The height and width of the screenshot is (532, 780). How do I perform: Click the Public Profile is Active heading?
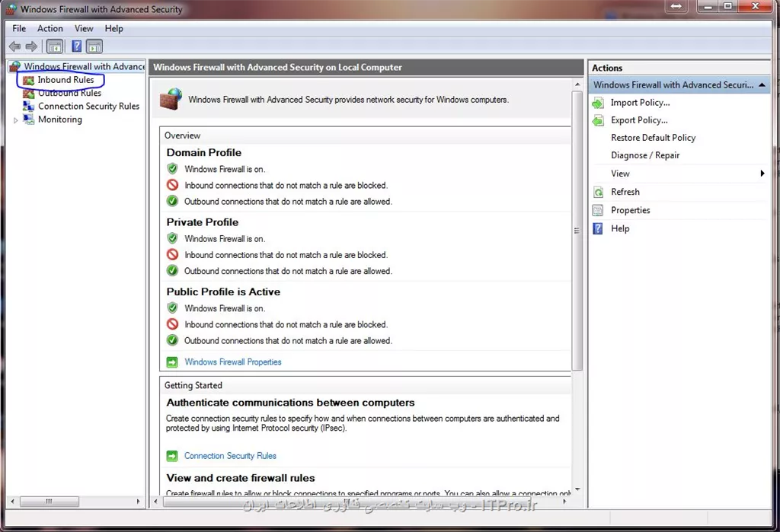pos(223,291)
